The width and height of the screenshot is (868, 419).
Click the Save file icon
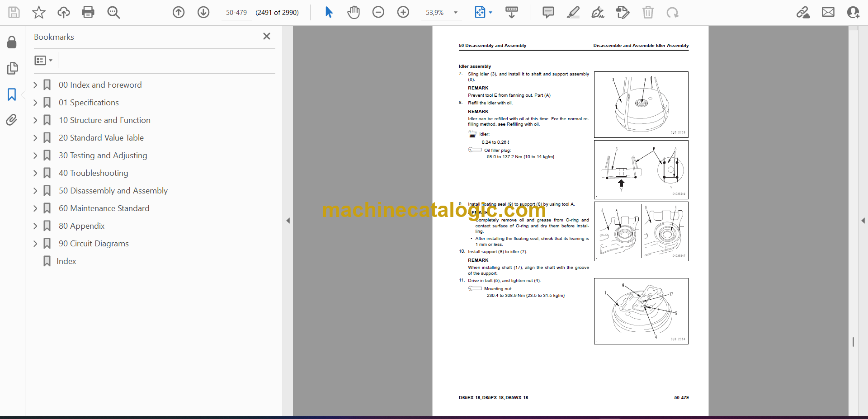[14, 12]
